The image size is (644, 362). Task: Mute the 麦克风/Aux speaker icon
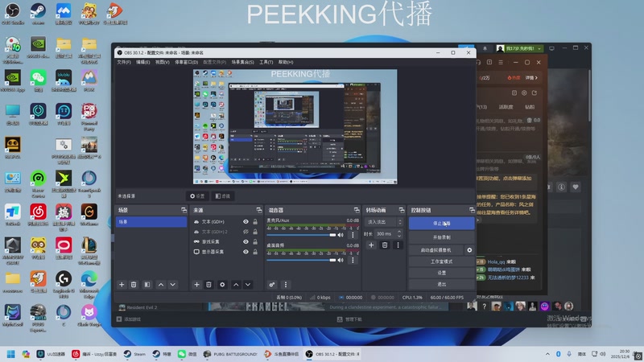tap(341, 235)
